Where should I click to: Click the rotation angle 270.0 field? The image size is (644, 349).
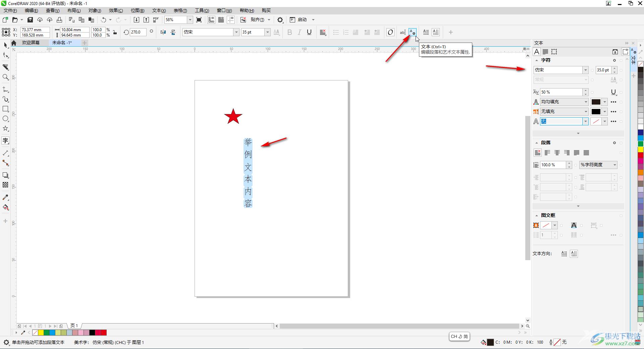pyautogui.click(x=138, y=32)
